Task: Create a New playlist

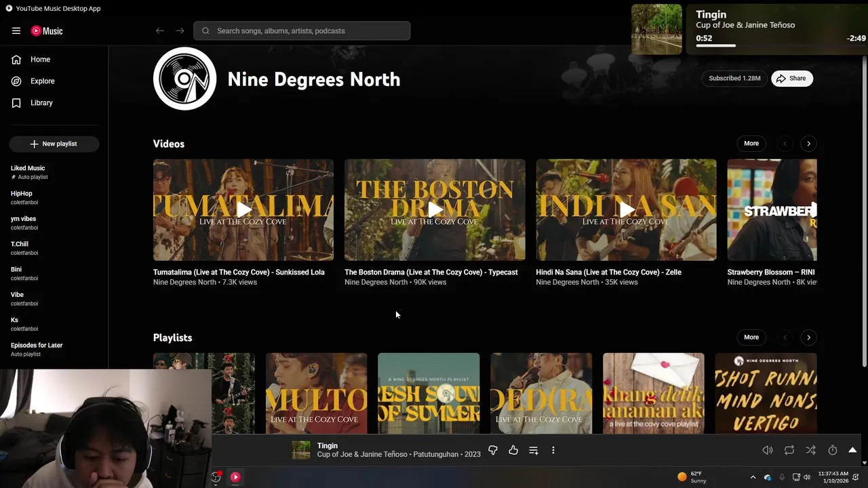Action: pos(54,144)
